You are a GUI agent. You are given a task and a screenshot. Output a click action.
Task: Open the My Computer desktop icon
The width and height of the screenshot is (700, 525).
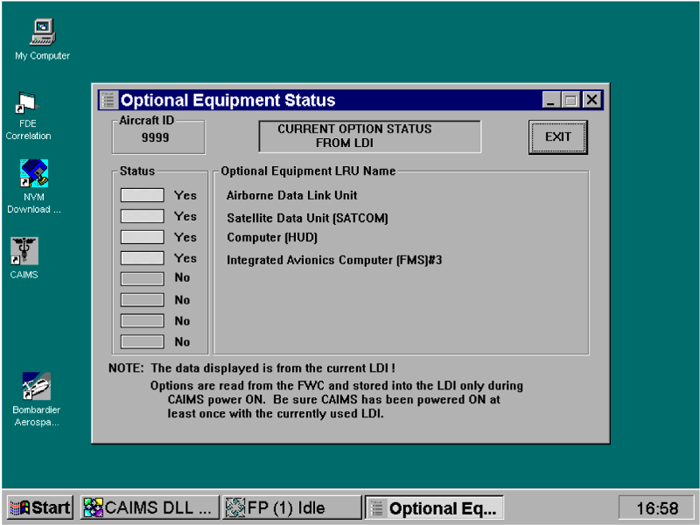tap(42, 32)
